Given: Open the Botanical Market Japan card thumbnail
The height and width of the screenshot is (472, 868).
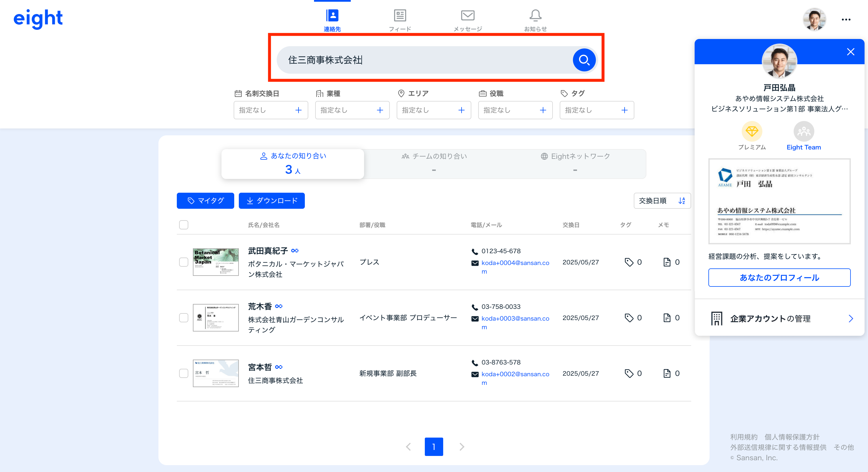Looking at the screenshot, I should [216, 262].
